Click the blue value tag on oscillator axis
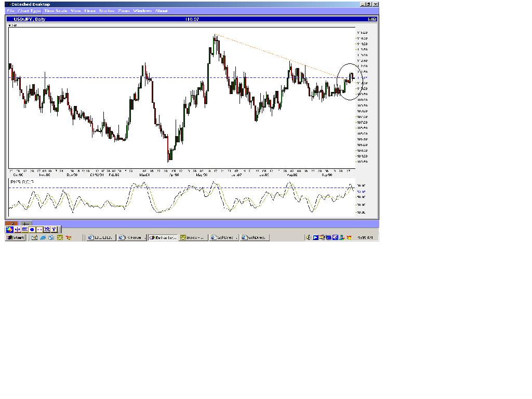 [x=361, y=192]
